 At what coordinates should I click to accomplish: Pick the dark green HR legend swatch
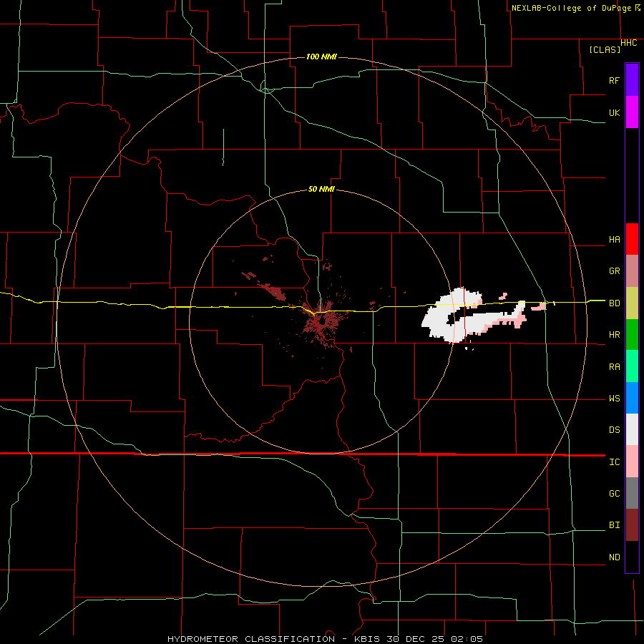632,335
